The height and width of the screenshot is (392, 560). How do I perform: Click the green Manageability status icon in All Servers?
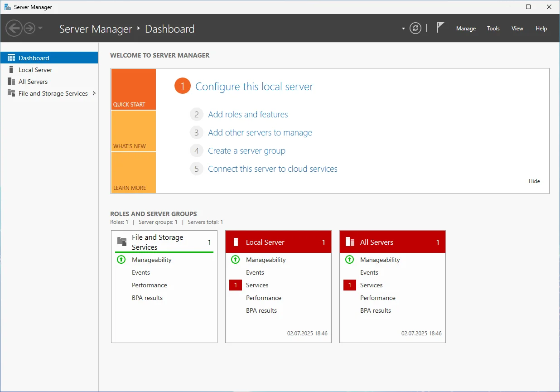349,260
